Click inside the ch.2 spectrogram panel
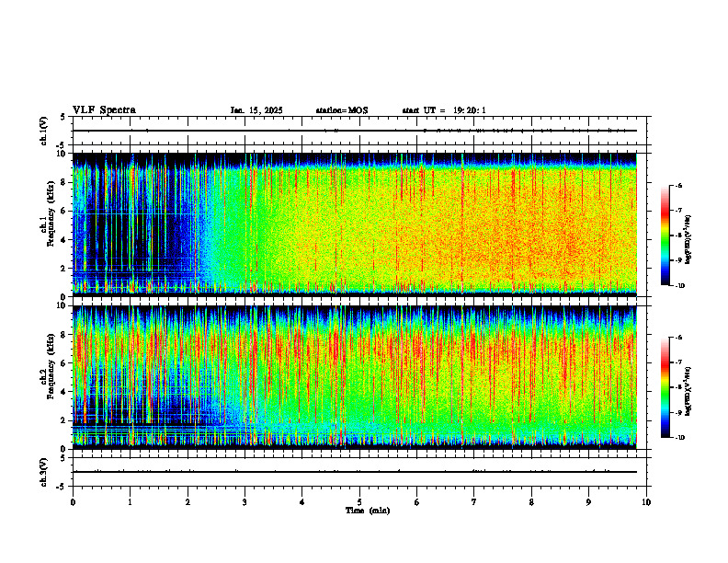728x563 pixels. point(355,377)
